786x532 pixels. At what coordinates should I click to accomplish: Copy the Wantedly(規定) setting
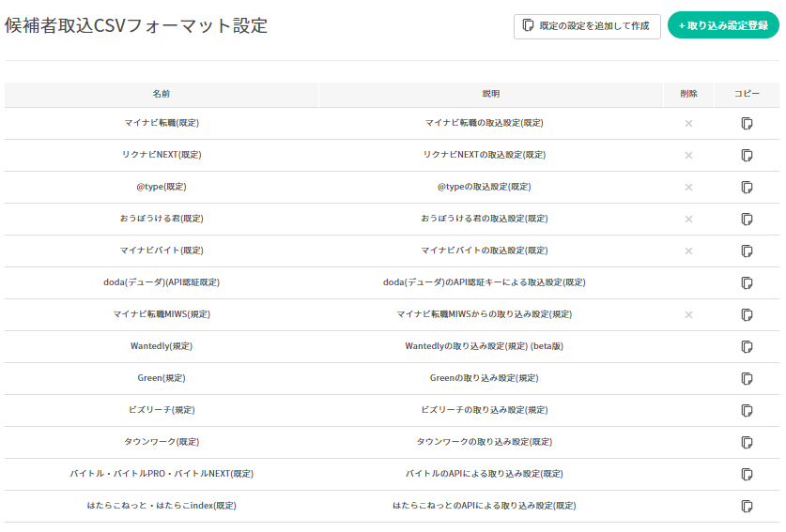click(747, 346)
